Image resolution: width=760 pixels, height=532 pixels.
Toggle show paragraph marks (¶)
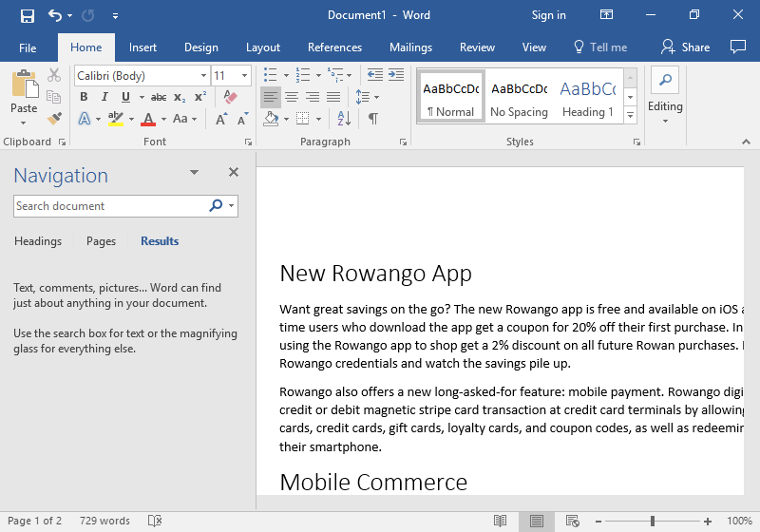373,119
